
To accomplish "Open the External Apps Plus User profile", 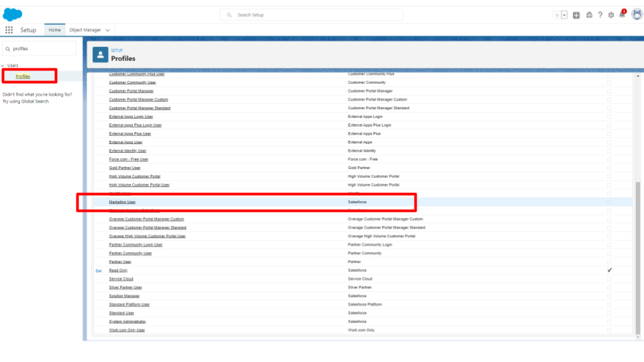I will click(x=129, y=134).
